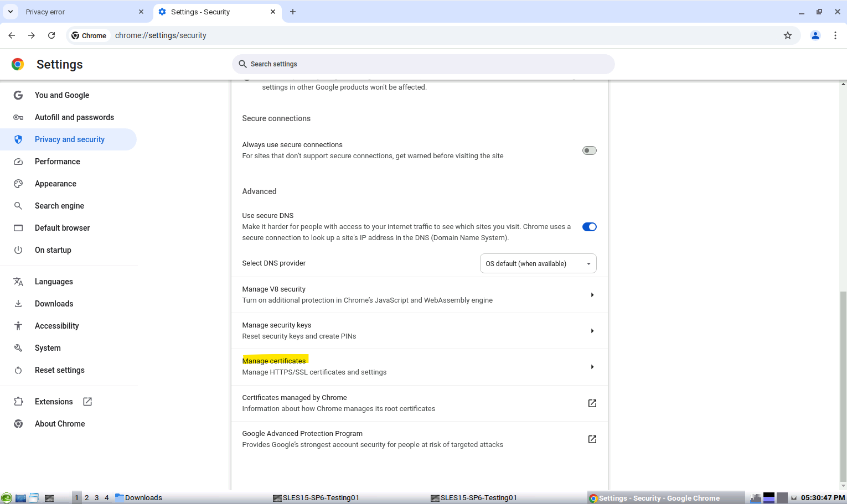Go to Privacy and security section
The width and height of the screenshot is (847, 504).
pos(69,139)
